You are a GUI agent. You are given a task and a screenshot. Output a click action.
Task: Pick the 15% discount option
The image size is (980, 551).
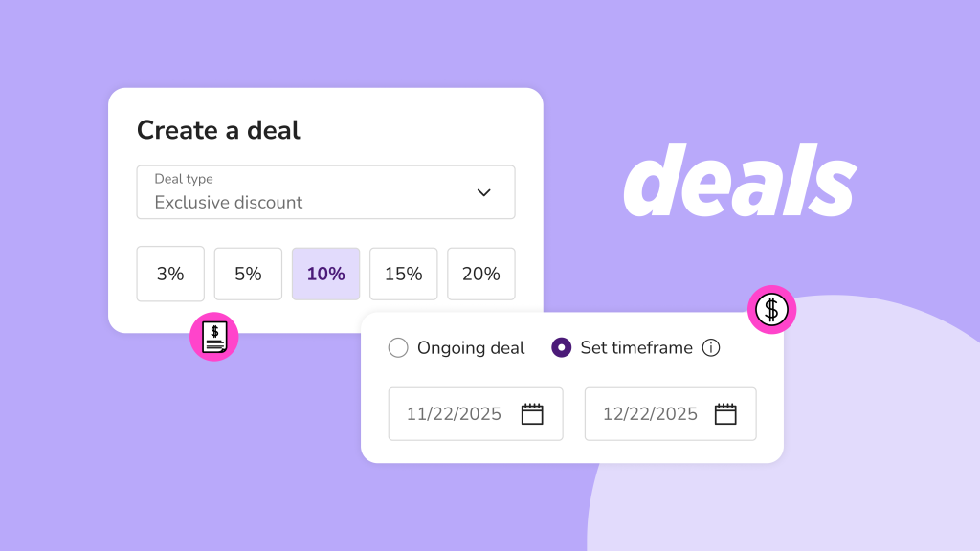pyautogui.click(x=403, y=275)
